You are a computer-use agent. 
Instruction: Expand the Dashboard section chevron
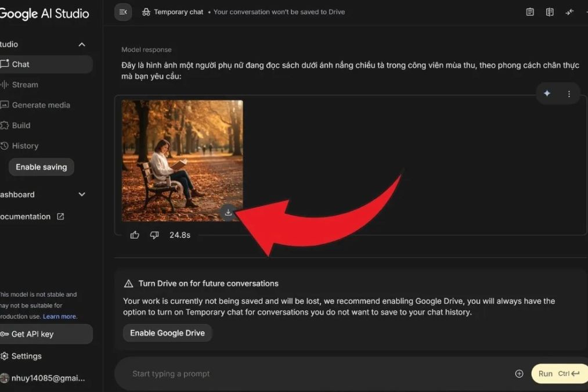[82, 195]
